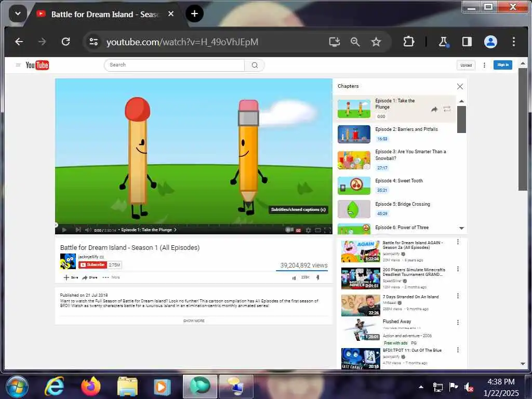Subscribe to jacknjellify
This screenshot has height=399, width=532.
tap(93, 264)
